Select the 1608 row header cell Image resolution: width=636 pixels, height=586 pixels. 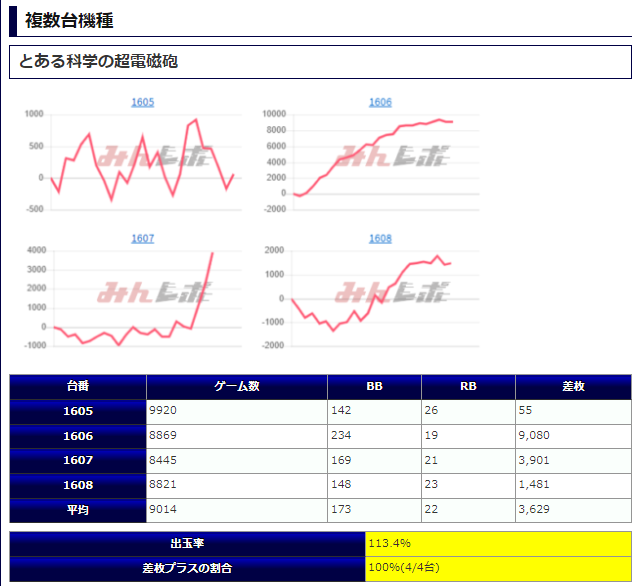(78, 485)
